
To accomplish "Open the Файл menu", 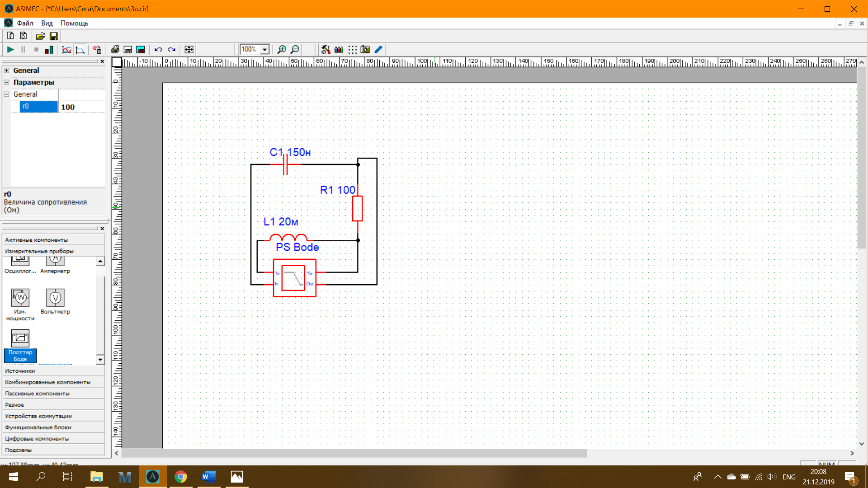I will coord(25,23).
